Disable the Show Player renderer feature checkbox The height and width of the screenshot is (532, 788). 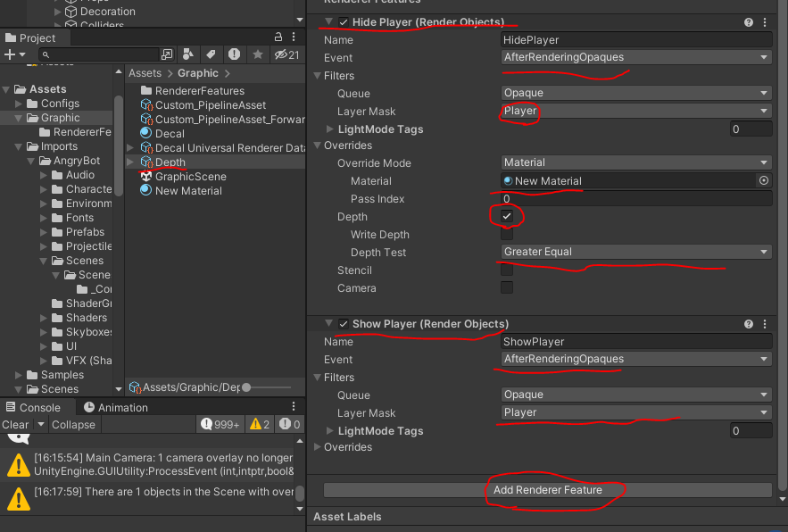click(344, 324)
